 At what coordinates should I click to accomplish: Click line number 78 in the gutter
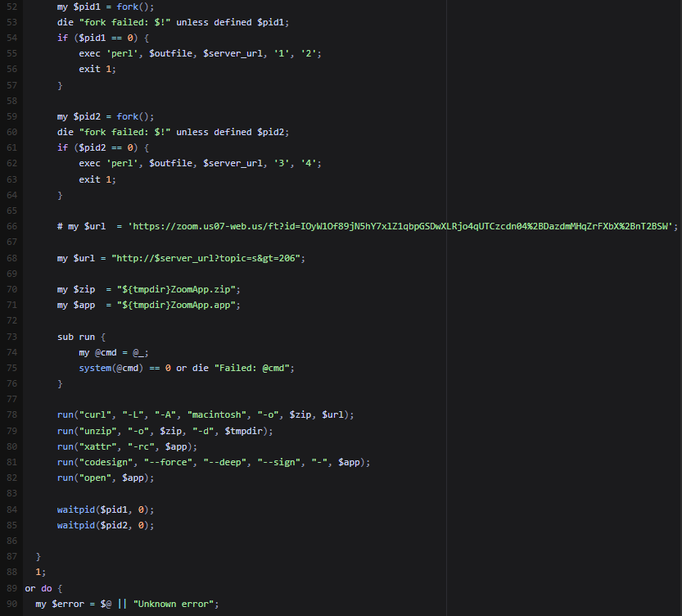[11, 414]
